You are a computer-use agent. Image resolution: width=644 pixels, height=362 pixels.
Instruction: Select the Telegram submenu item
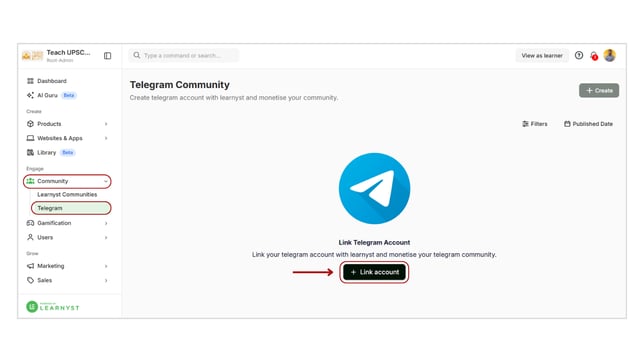(71, 208)
